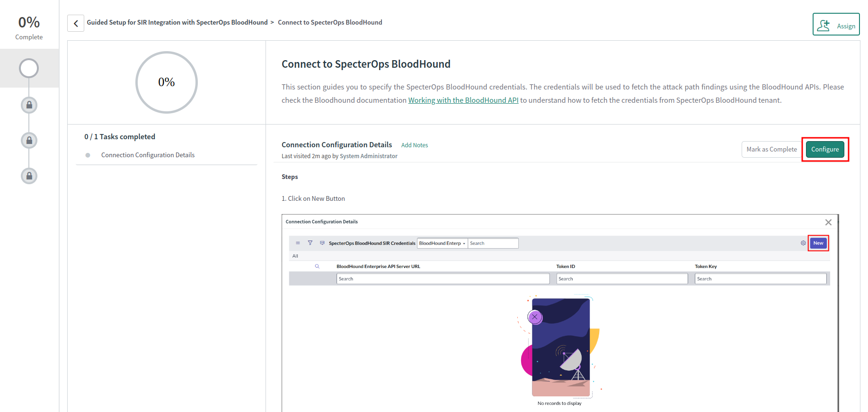Click the 1. Click on New Button instruction
Image resolution: width=868 pixels, height=412 pixels.
(x=313, y=199)
